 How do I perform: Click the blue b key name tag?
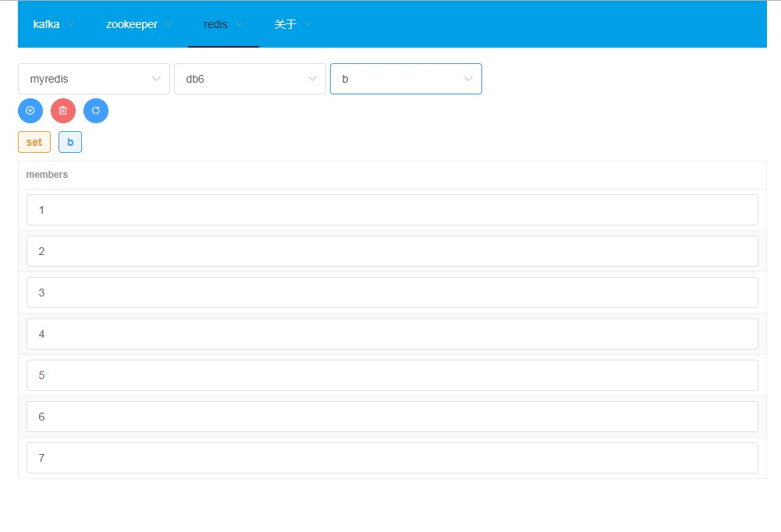click(x=70, y=143)
